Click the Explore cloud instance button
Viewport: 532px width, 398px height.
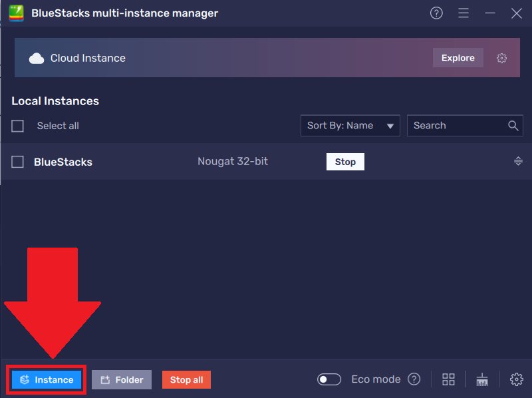(x=458, y=58)
